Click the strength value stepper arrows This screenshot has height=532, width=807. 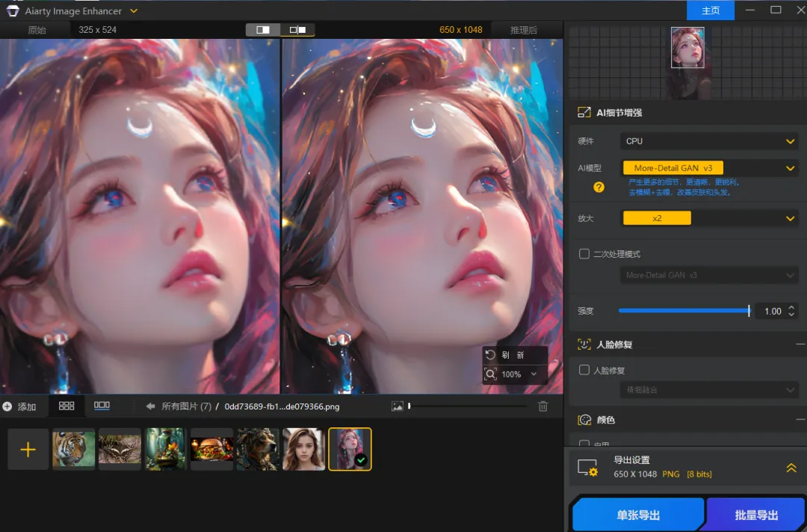click(791, 311)
